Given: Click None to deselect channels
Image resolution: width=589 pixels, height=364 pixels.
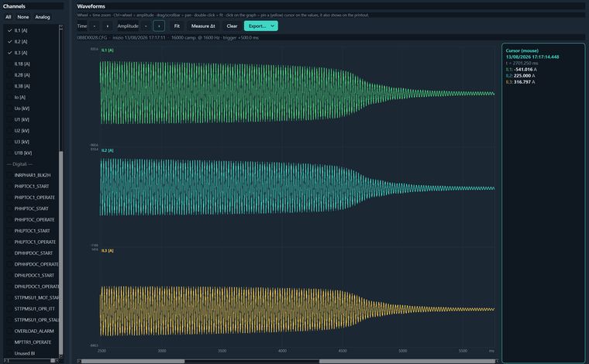Looking at the screenshot, I should click(x=23, y=17).
